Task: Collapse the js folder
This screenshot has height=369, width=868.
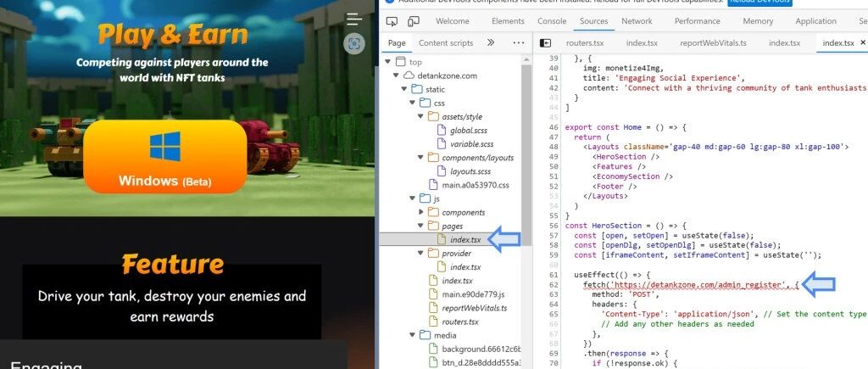Action: [413, 198]
